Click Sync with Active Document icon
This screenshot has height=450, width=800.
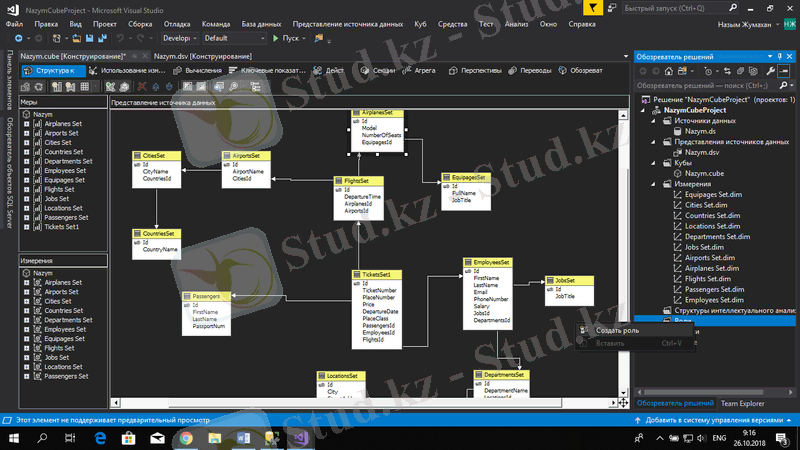click(727, 71)
